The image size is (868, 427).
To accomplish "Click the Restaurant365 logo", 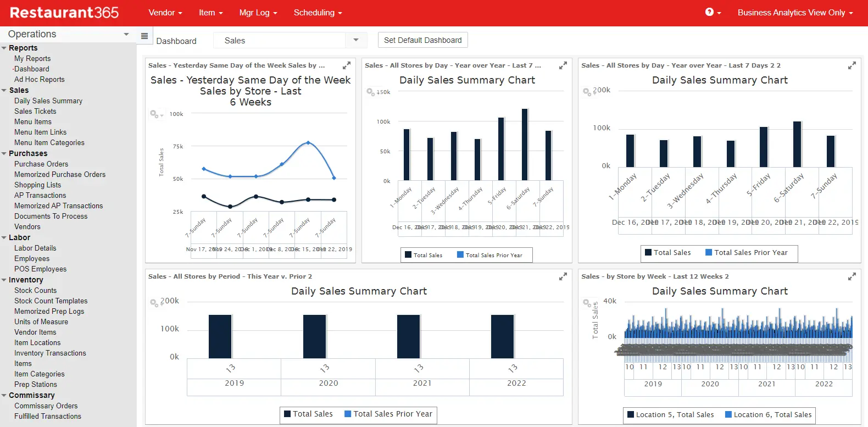I will click(x=64, y=13).
